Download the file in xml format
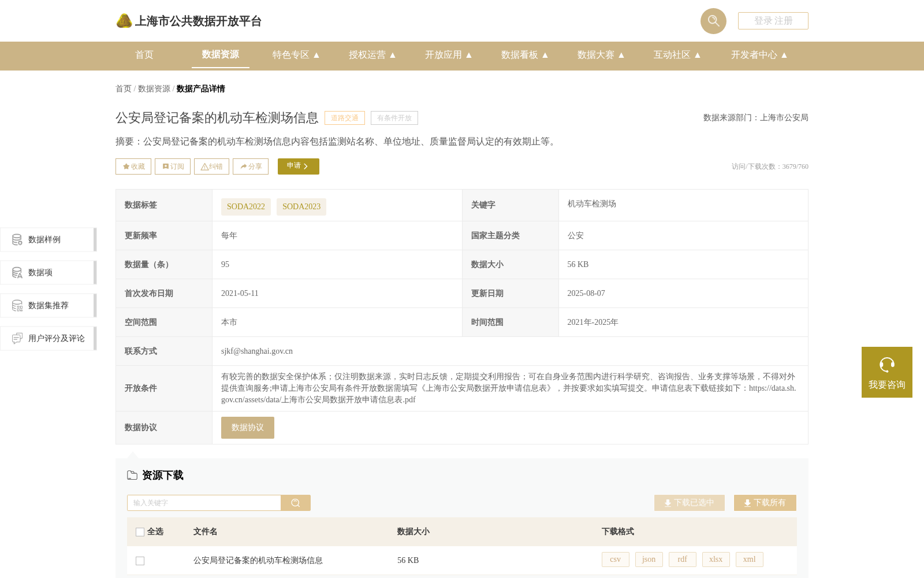 [750, 560]
